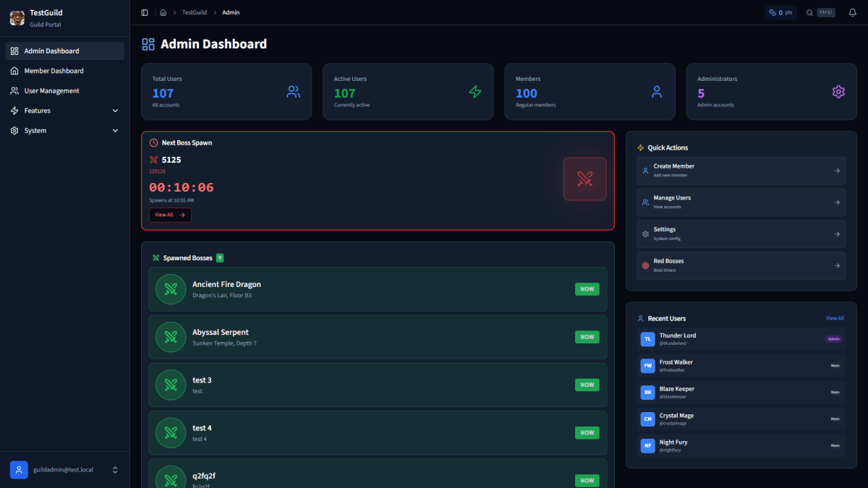Click the Administrators gear icon

pos(838,91)
